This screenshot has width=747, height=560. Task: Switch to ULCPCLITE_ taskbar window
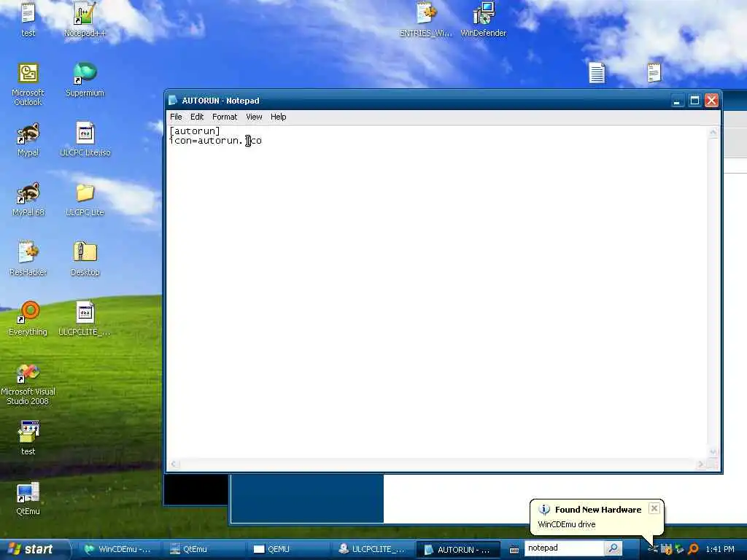tap(373, 549)
